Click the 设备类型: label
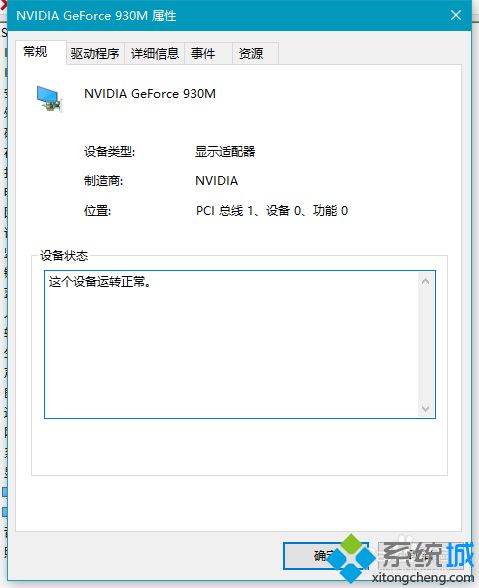Screen dimensions: 479x588 [x=109, y=152]
